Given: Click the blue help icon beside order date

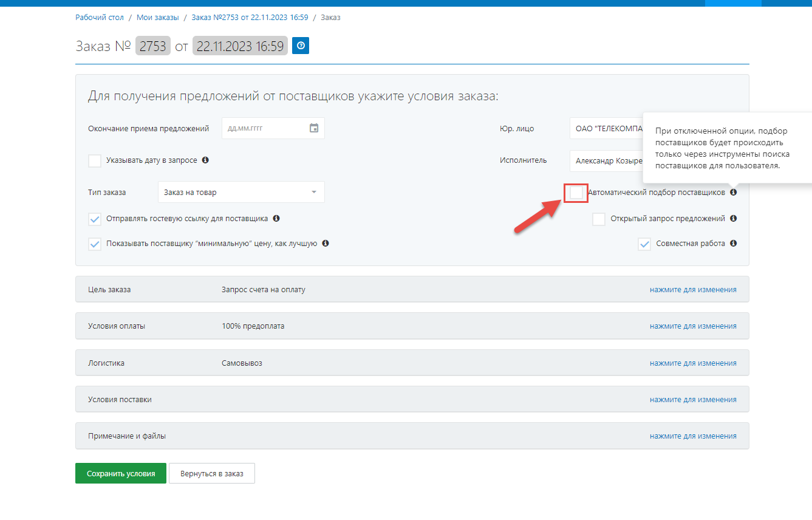Looking at the screenshot, I should tap(301, 46).
